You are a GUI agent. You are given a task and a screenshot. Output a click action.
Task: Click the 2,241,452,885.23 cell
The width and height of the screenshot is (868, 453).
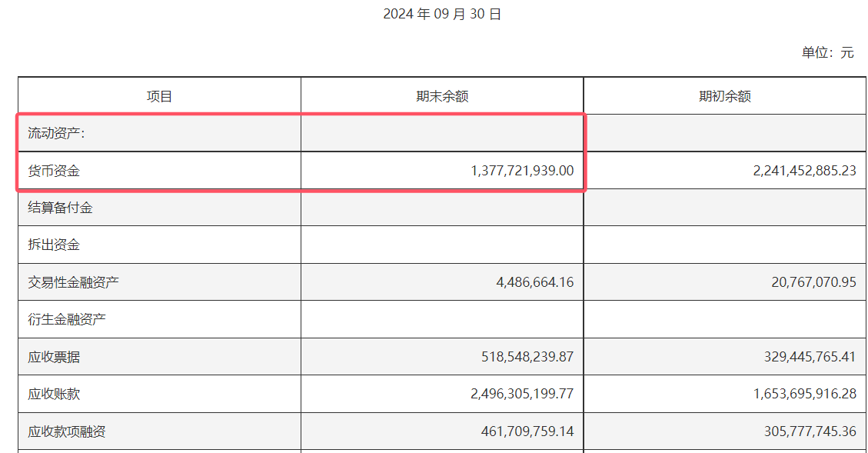(804, 171)
